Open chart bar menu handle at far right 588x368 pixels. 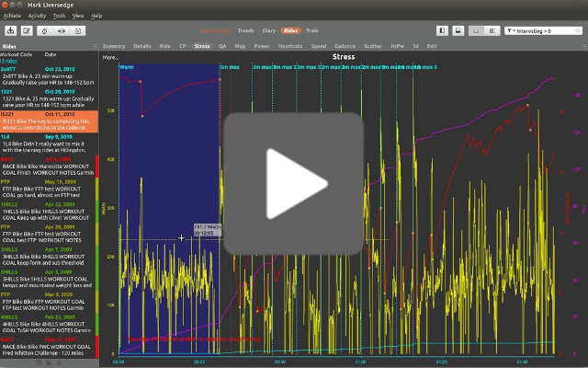(584, 46)
